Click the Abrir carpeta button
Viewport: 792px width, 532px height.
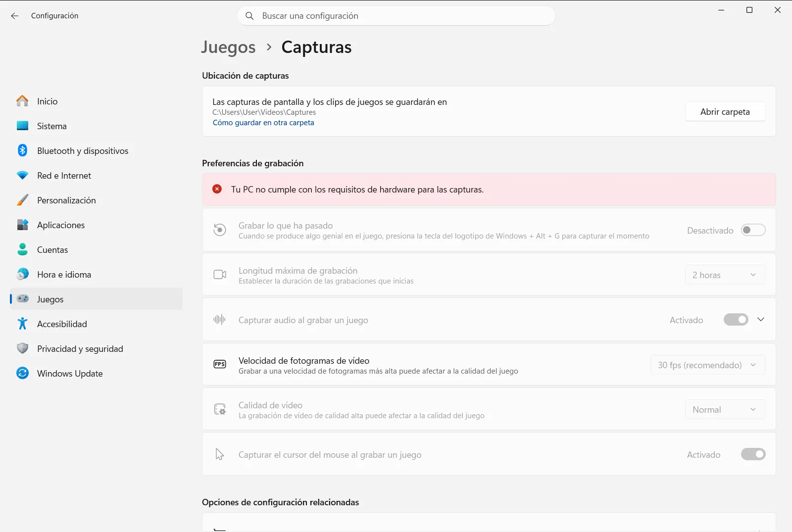[x=725, y=111]
